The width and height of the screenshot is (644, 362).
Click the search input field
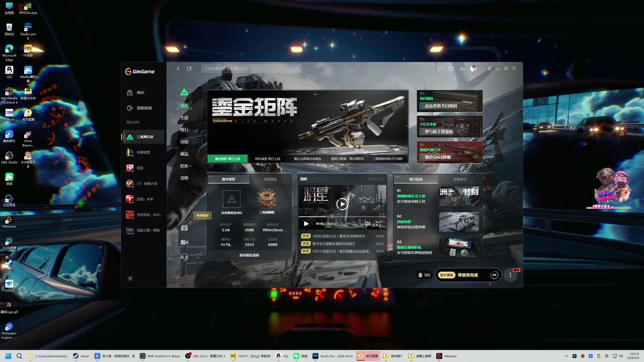pos(248,69)
